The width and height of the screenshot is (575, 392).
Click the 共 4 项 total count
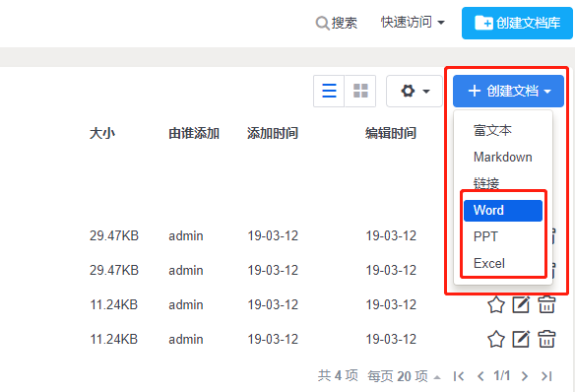pyautogui.click(x=338, y=376)
